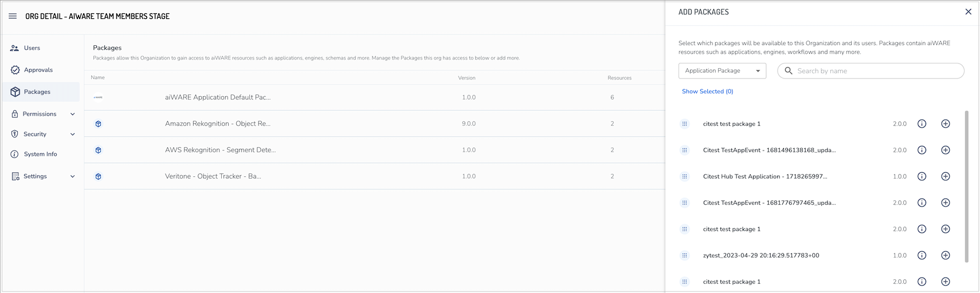Show info for Citest TestAppEvent 1681776797465

[x=922, y=203]
